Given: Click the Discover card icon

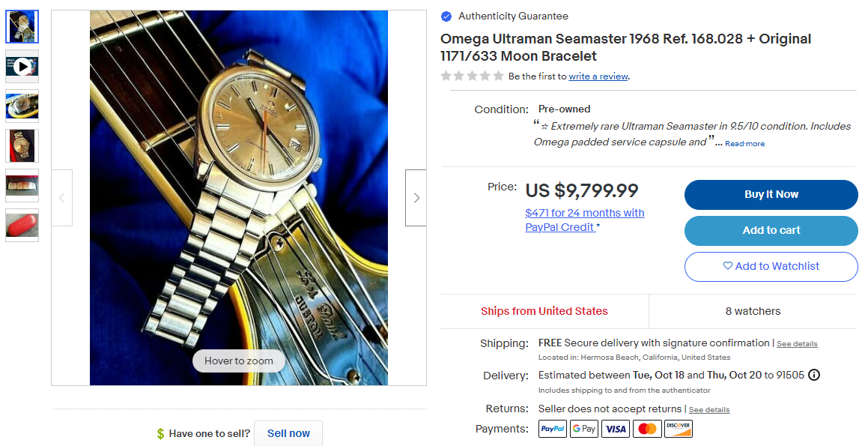Looking at the screenshot, I should tap(679, 429).
